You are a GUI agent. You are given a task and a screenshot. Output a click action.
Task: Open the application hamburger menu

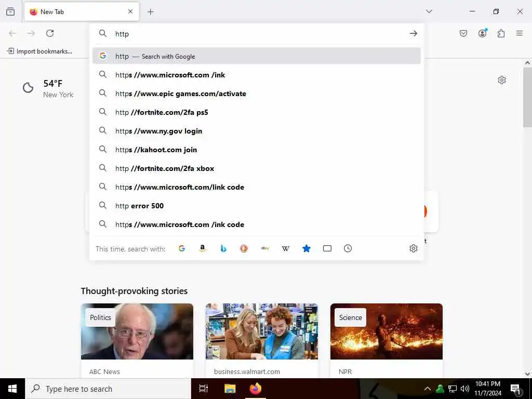pyautogui.click(x=520, y=33)
